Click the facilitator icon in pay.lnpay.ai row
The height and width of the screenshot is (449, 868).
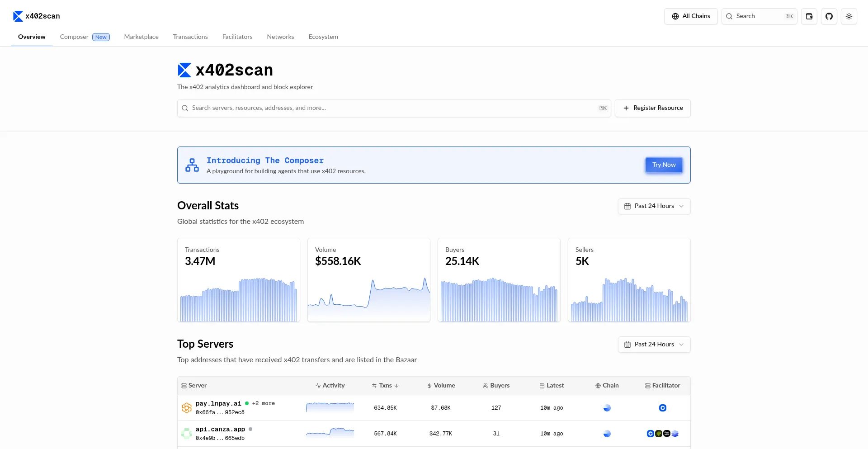click(662, 408)
